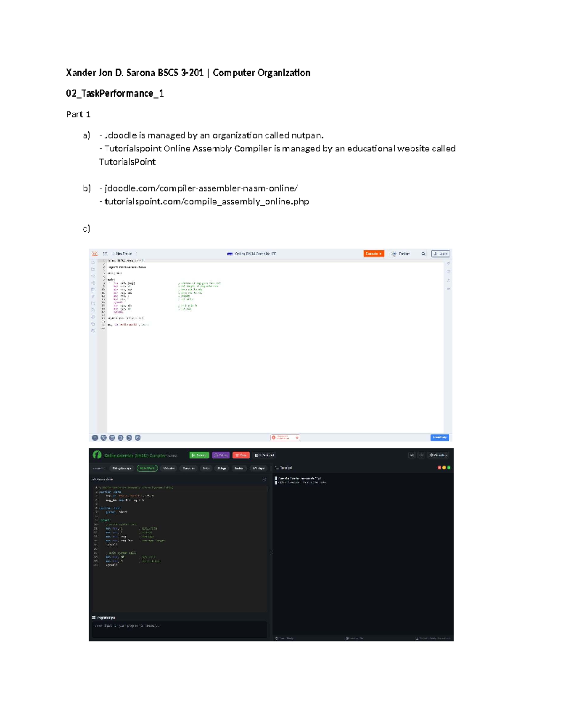
Task: Click the green Execute button in TutorialsPoint
Action: [199, 455]
